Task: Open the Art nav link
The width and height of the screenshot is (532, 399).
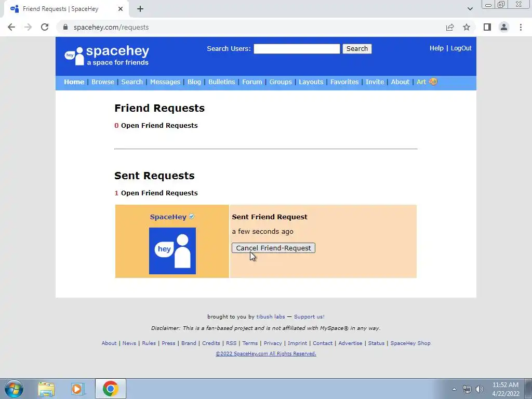Action: (x=421, y=82)
